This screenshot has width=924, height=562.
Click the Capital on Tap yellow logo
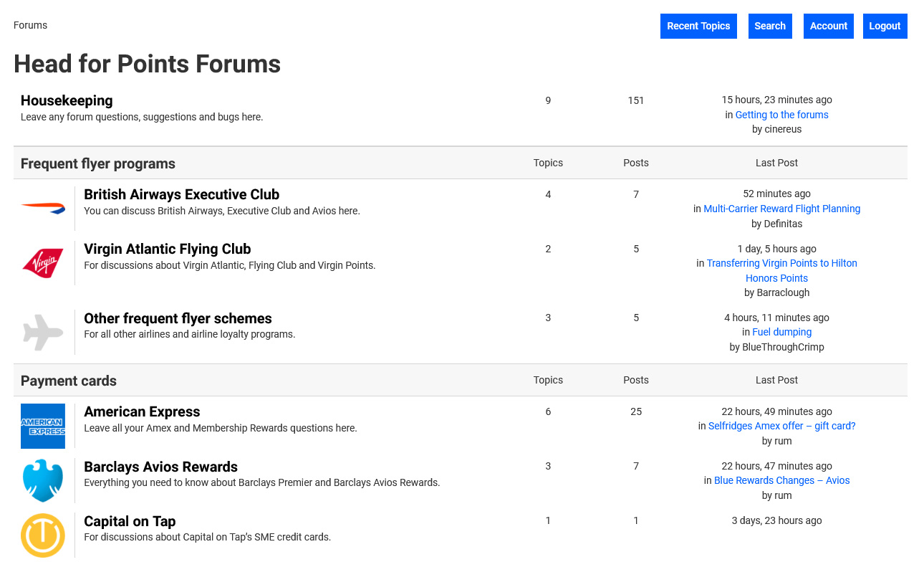click(43, 535)
